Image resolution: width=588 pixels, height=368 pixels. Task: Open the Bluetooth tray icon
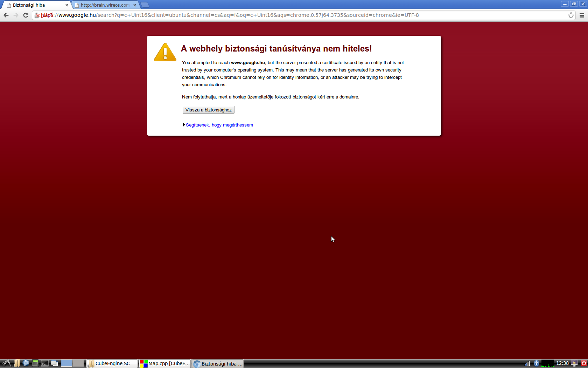pos(536,363)
